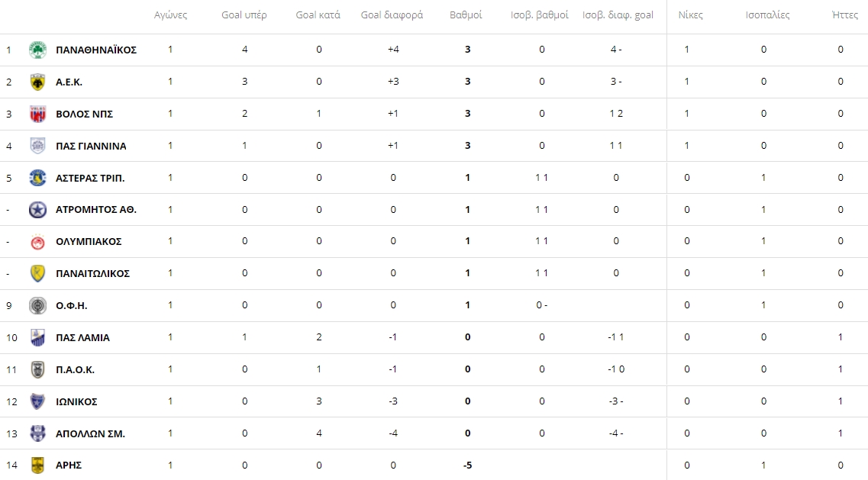Screen dimensions: 868x480
Task: Open the ΑΠΟΛΛΩΝ ΣΜ. team link
Action: click(90, 434)
